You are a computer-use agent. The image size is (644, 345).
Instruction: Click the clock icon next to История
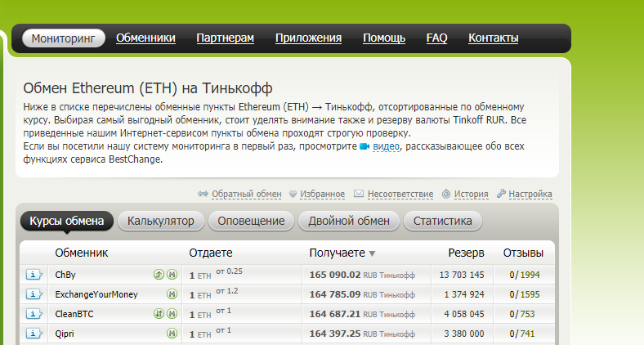click(446, 194)
